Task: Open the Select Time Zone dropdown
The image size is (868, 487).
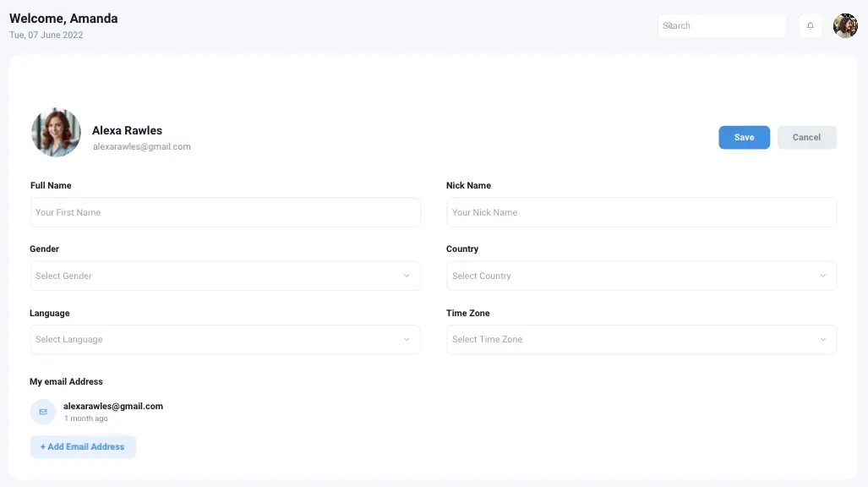Action: pyautogui.click(x=641, y=339)
